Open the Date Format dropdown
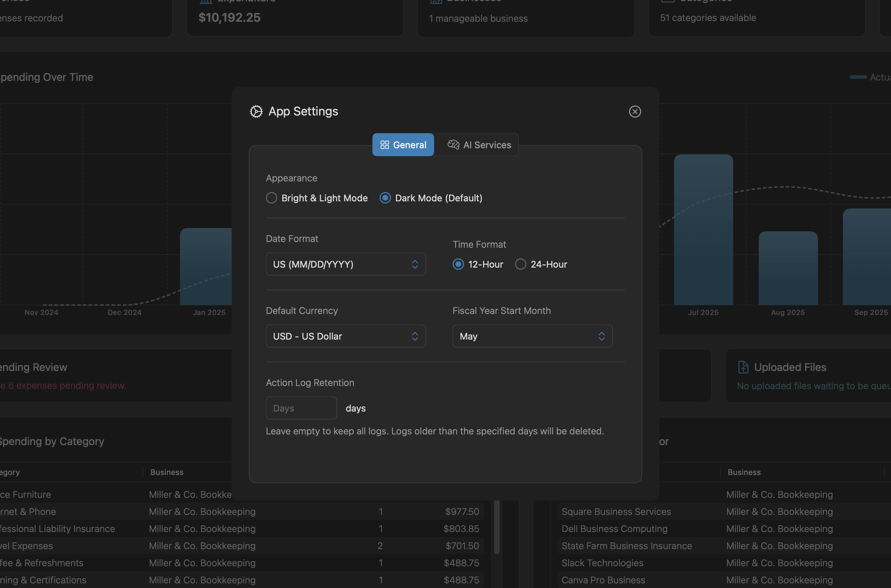 tap(345, 264)
